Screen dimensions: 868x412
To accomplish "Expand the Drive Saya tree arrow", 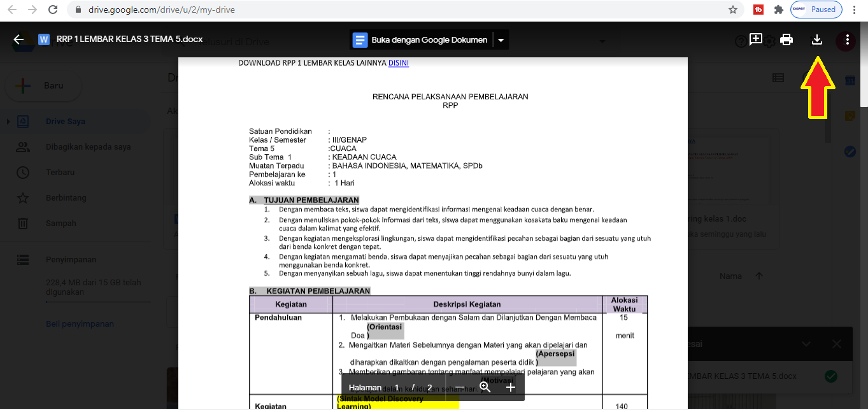I will (x=7, y=121).
